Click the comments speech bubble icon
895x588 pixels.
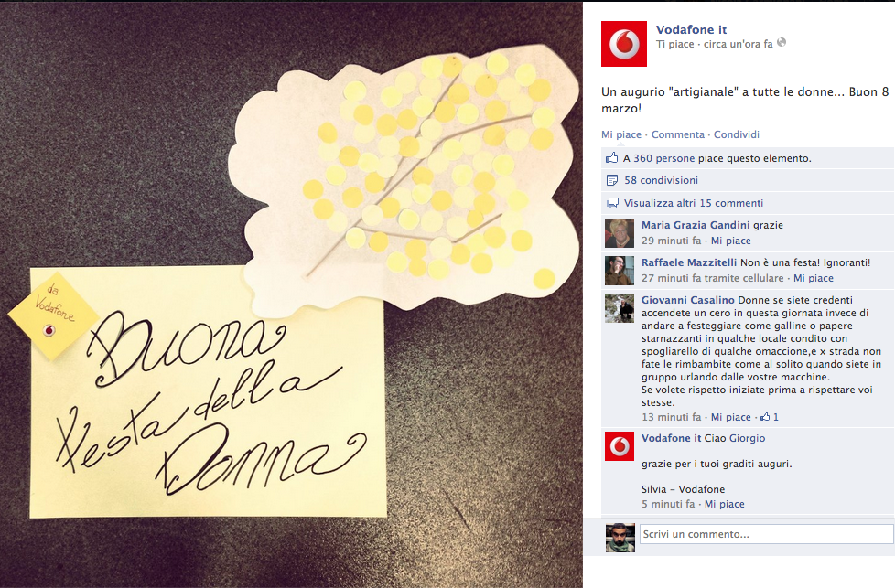click(x=612, y=203)
